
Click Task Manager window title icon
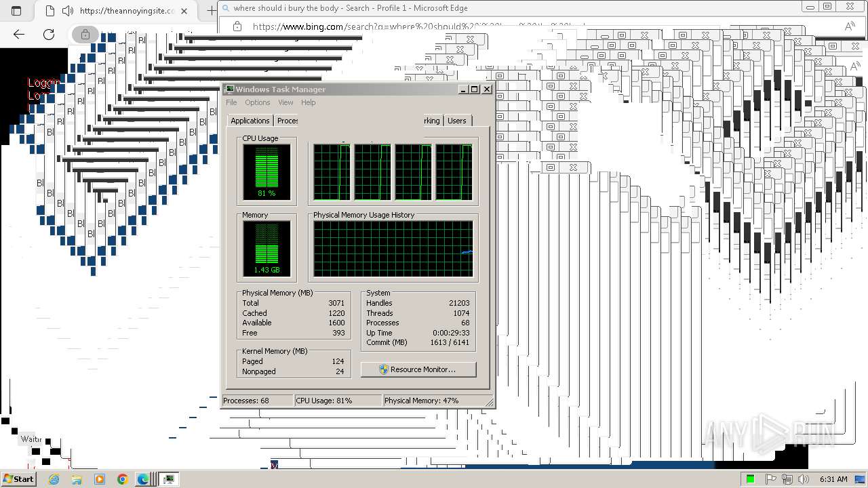[229, 89]
